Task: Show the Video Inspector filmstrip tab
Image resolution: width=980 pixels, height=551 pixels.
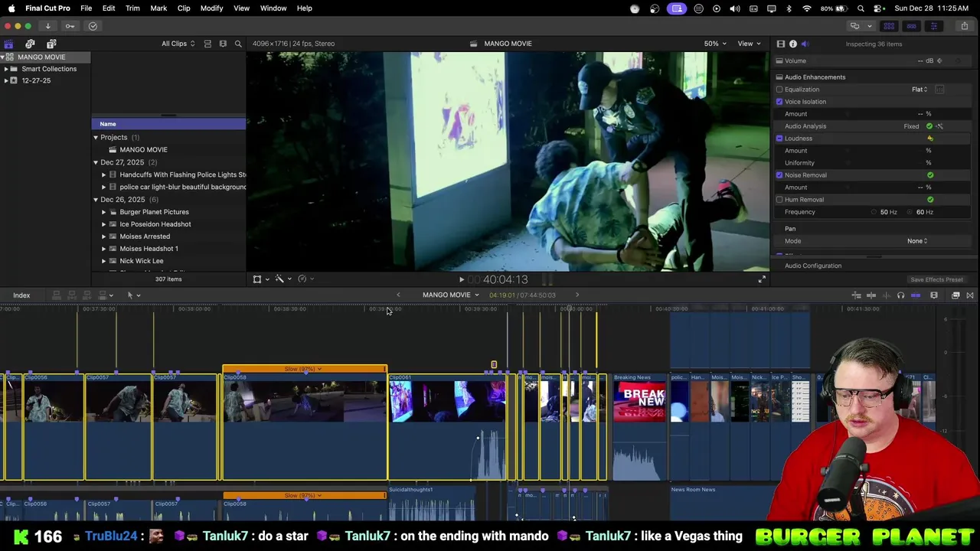Action: [780, 44]
